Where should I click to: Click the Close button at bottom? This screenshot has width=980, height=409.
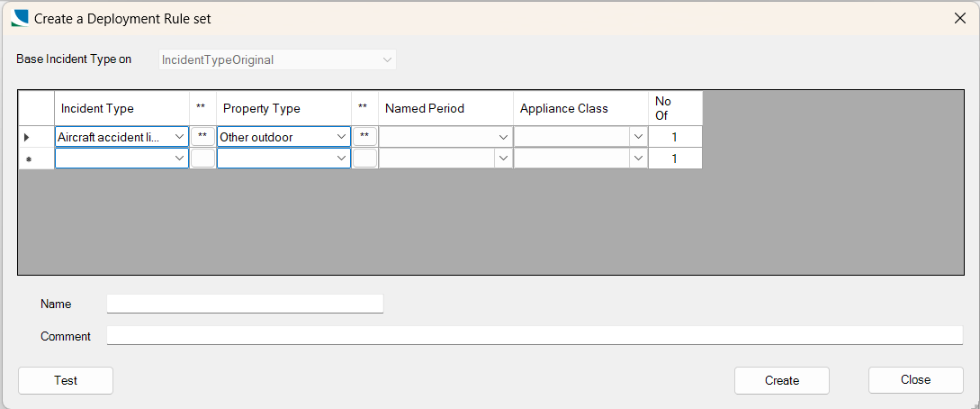pyautogui.click(x=915, y=379)
